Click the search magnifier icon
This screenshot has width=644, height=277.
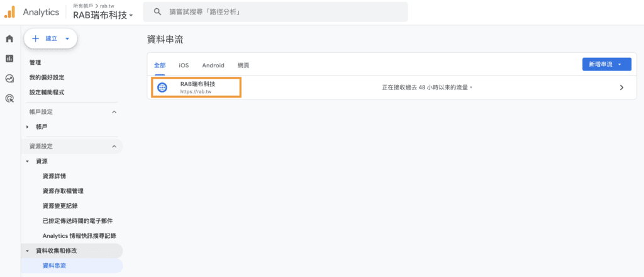pos(158,12)
